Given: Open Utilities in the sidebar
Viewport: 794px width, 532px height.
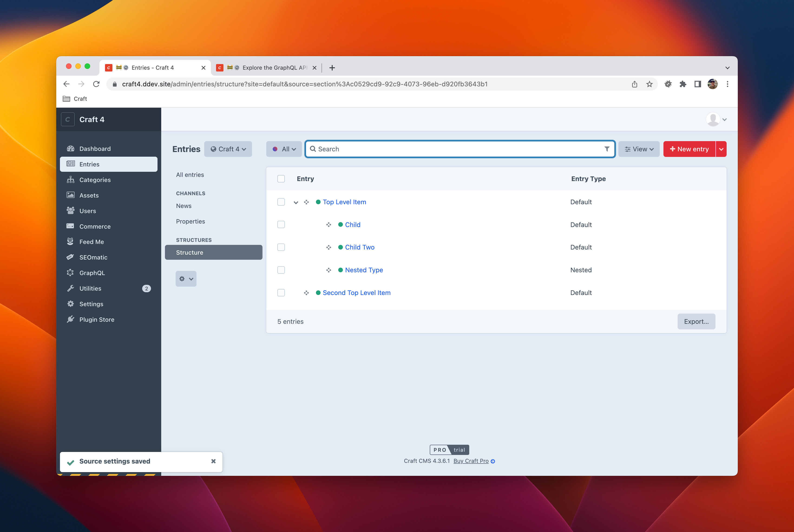Looking at the screenshot, I should [x=108, y=288].
